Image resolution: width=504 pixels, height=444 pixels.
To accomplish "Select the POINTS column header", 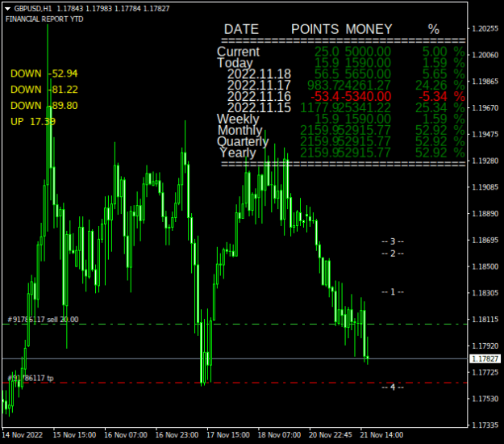I will coord(315,29).
